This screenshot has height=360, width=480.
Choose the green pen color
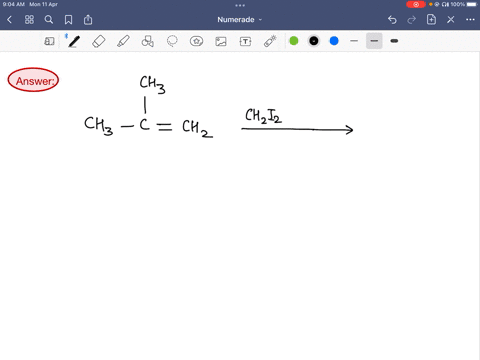tap(294, 41)
